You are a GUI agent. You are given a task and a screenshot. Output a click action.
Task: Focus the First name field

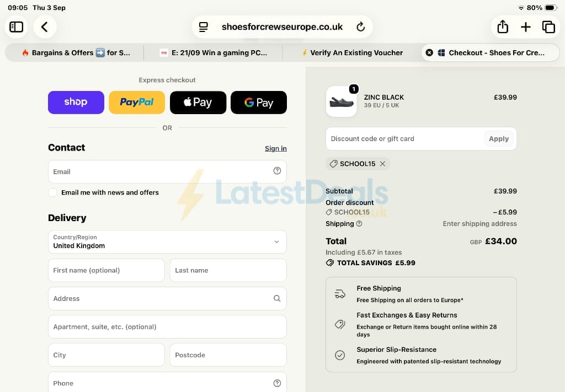click(x=106, y=270)
